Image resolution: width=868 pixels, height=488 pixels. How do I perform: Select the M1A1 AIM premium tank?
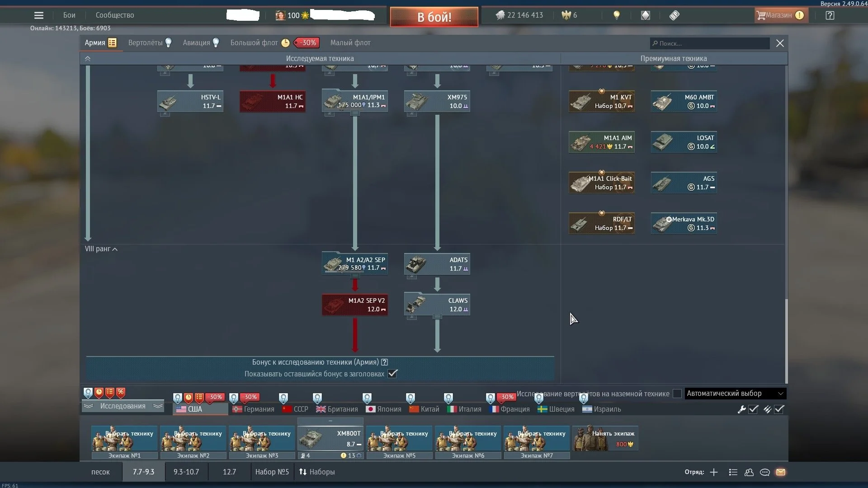(x=602, y=142)
